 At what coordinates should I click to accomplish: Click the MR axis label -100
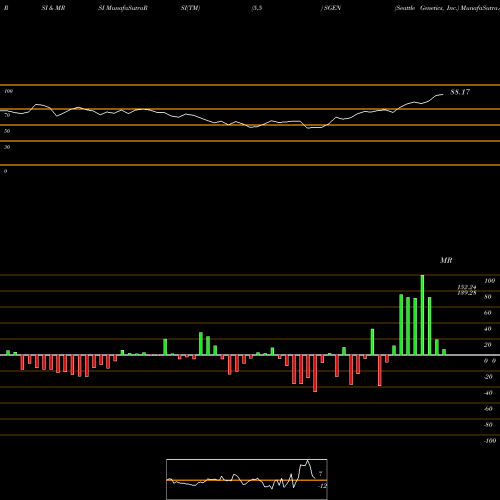pyautogui.click(x=490, y=441)
